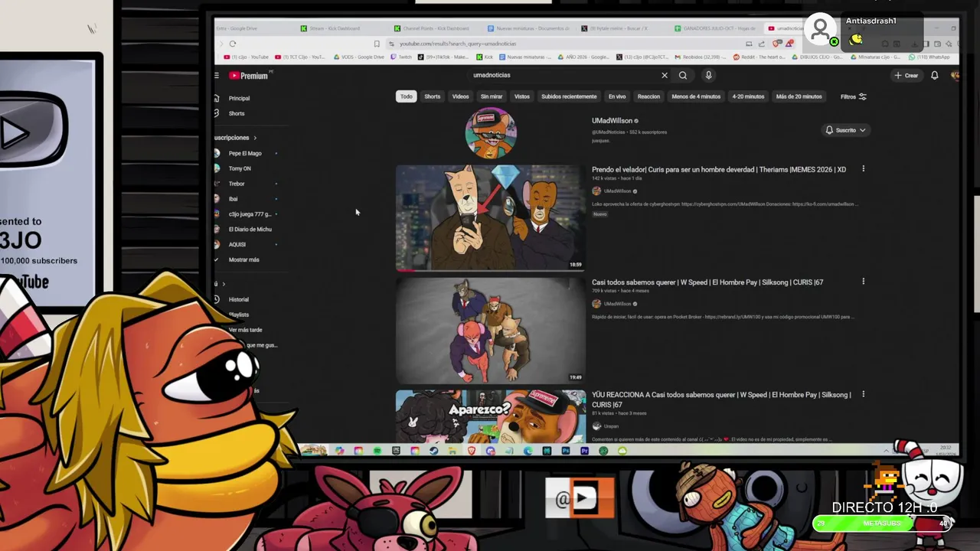Launch Premiere Pro from the taskbar
980x551 pixels.
click(584, 451)
